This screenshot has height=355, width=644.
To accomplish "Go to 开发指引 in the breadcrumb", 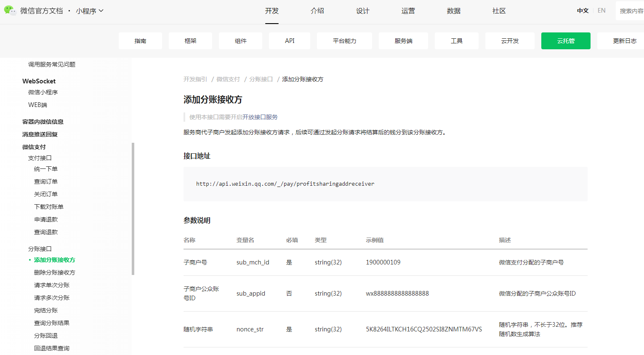I will tap(195, 79).
